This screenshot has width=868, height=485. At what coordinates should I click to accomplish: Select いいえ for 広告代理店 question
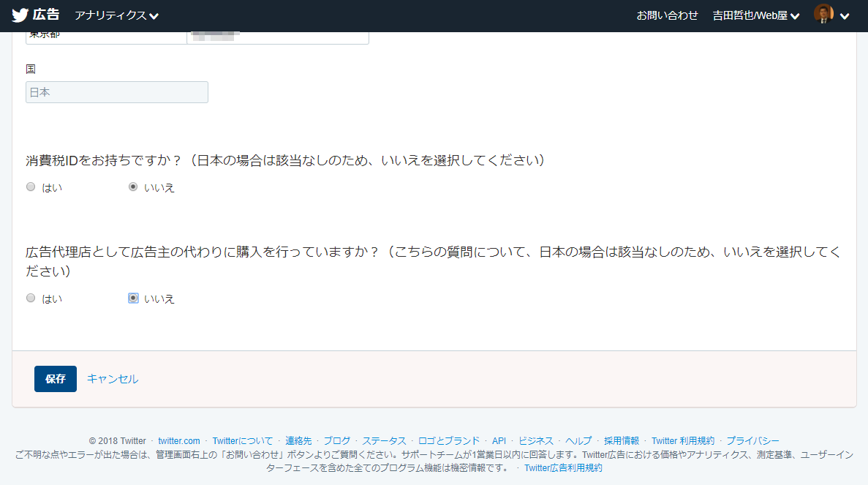pyautogui.click(x=133, y=298)
